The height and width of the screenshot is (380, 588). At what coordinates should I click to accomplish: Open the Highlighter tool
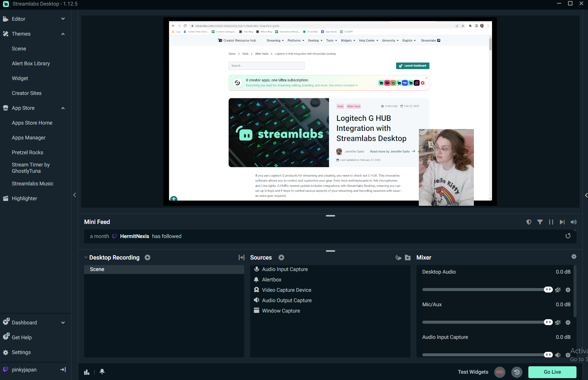24,198
